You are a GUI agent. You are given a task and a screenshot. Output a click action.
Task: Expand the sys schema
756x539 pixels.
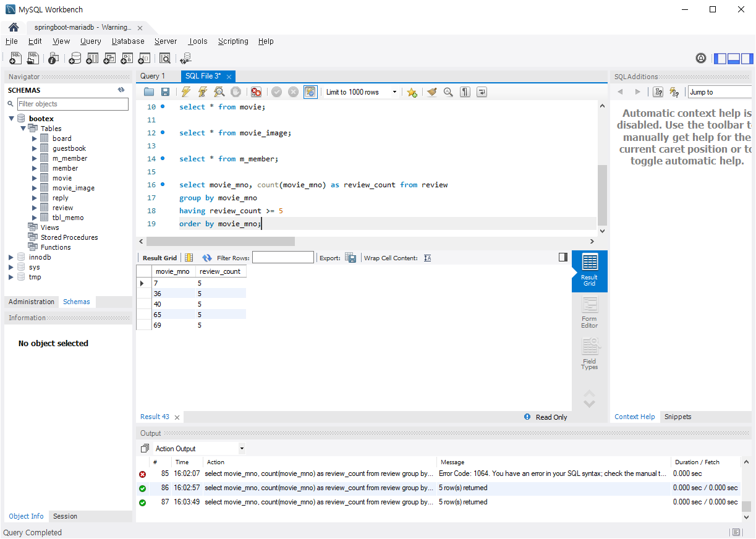tap(12, 267)
